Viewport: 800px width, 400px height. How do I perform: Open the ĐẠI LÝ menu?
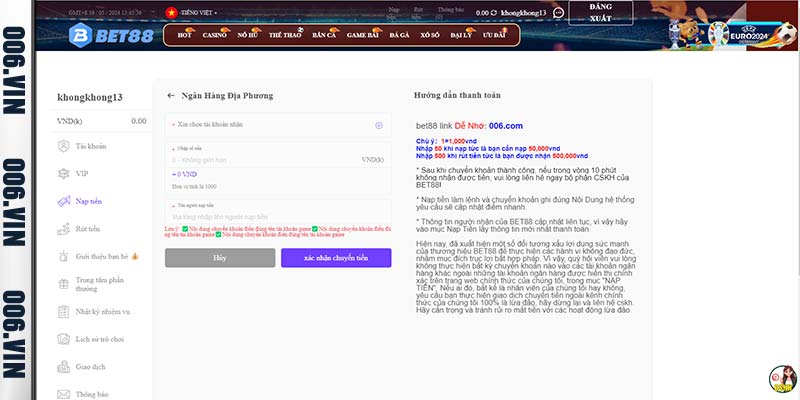pyautogui.click(x=462, y=35)
